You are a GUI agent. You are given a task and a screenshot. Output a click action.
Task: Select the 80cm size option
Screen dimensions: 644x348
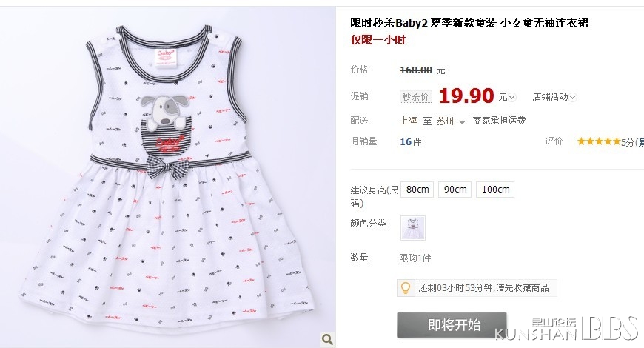(417, 190)
